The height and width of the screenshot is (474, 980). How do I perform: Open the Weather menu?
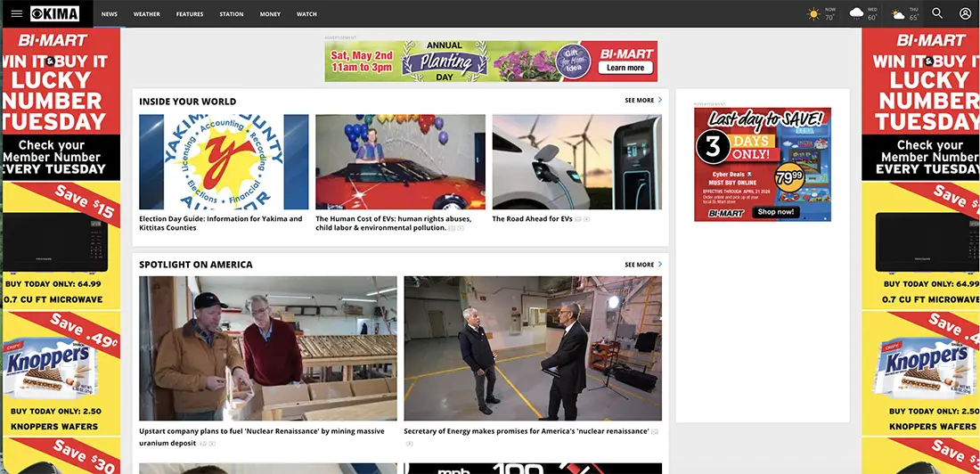pyautogui.click(x=146, y=13)
